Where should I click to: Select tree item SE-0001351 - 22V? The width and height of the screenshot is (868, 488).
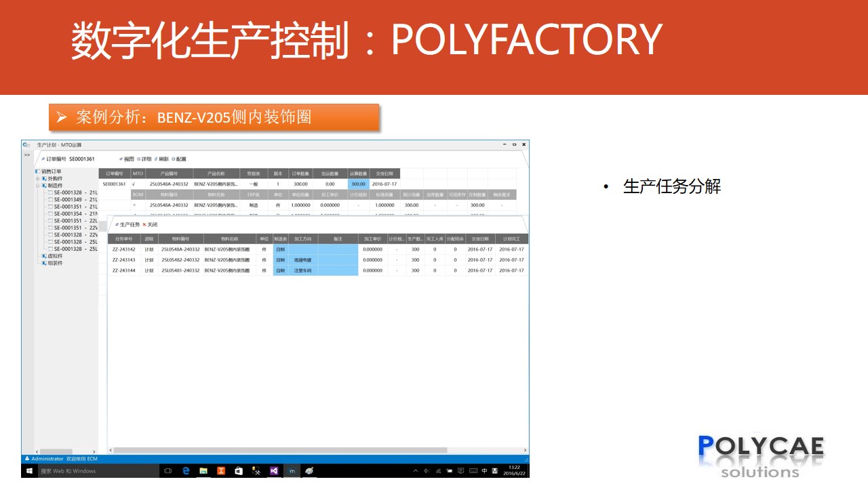[x=73, y=228]
